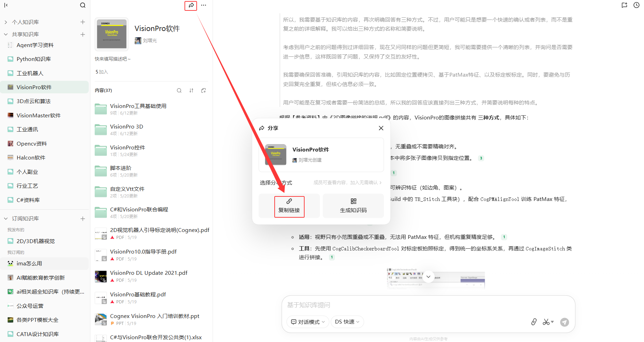The width and height of the screenshot is (644, 342).
Task: Click author 刘增光 in header
Action: 146,40
